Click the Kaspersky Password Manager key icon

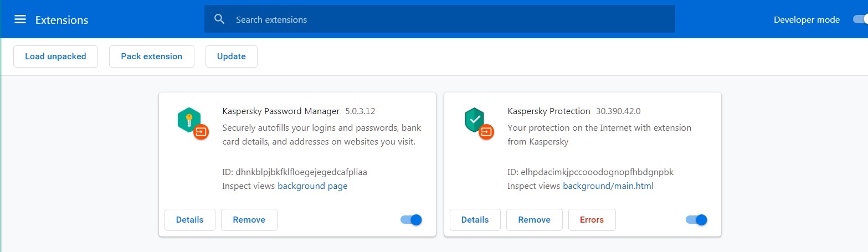[x=188, y=120]
